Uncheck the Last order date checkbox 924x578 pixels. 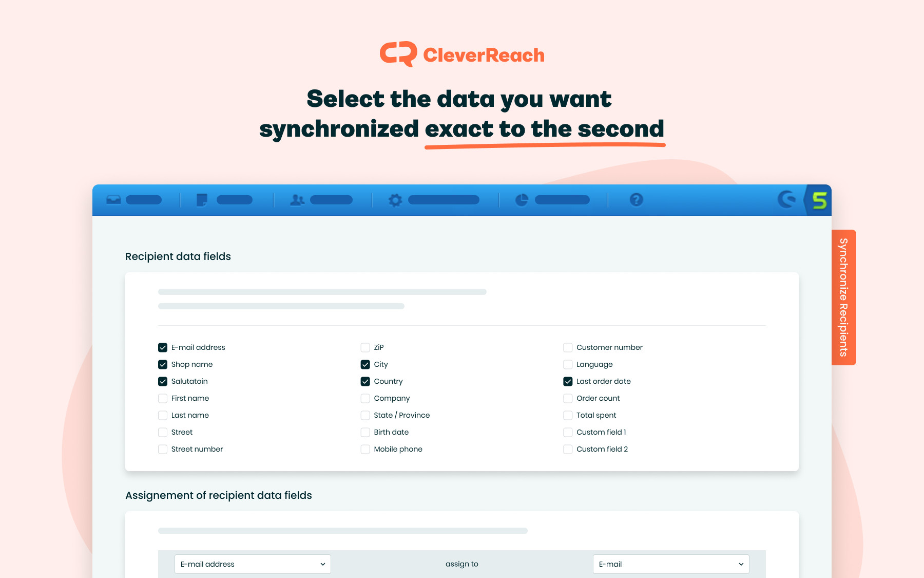click(568, 381)
